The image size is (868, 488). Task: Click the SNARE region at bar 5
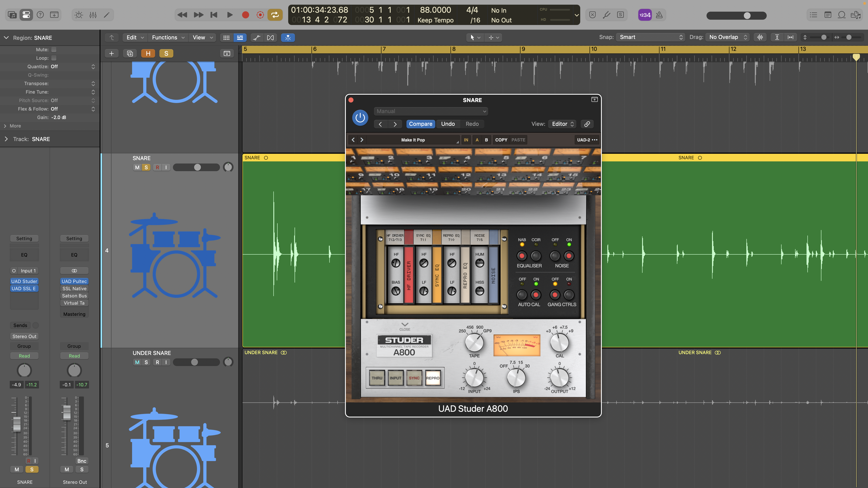294,251
